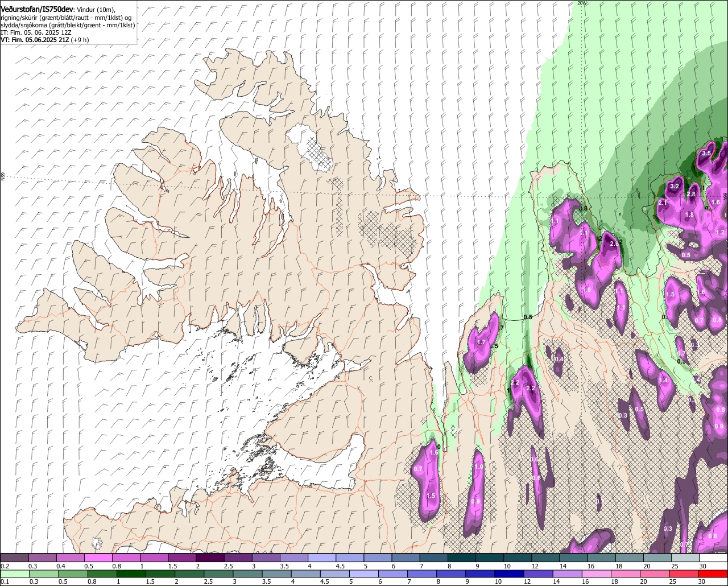Screen dimensions: 728x586
Task: Select upper snow legend swatch 3.5–4
Action: tap(294, 558)
